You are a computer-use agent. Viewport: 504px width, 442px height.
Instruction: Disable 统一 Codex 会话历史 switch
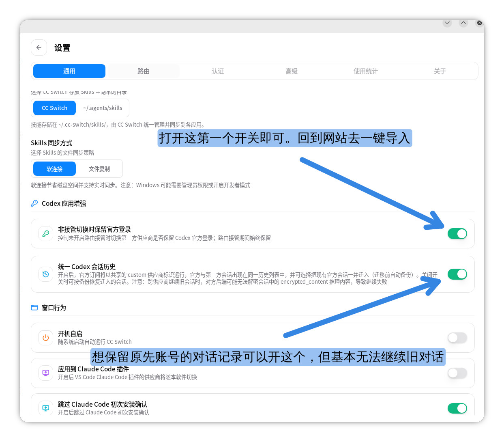457,274
